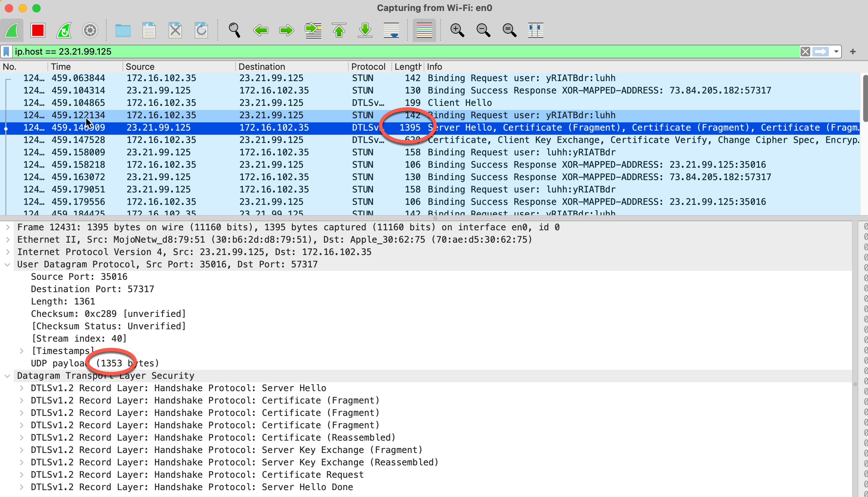Sort packets by Source address
Image resolution: width=868 pixels, height=497 pixels.
140,66
